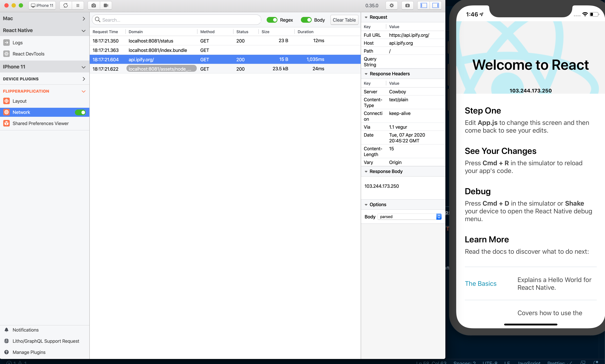Expand the Options section disclosure triangle
The width and height of the screenshot is (605, 364).
point(366,204)
